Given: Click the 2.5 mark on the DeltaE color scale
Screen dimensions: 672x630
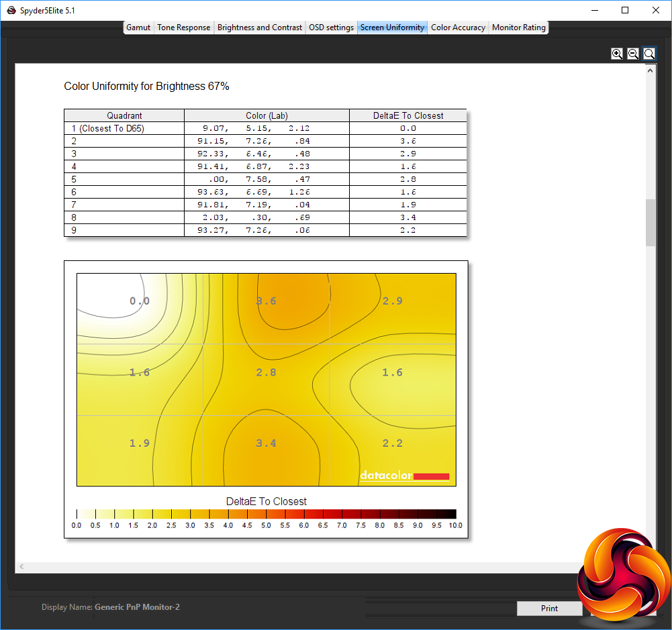Looking at the screenshot, I should pos(171,525).
